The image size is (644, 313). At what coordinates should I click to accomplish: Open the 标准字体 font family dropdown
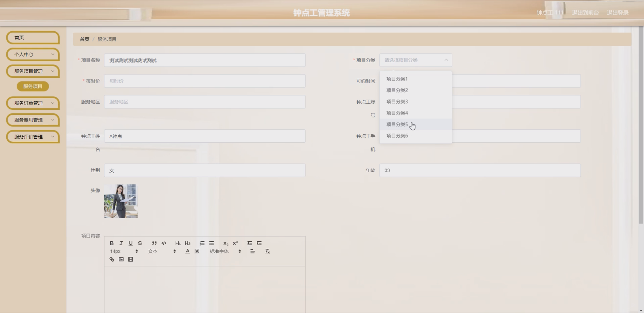(x=225, y=251)
